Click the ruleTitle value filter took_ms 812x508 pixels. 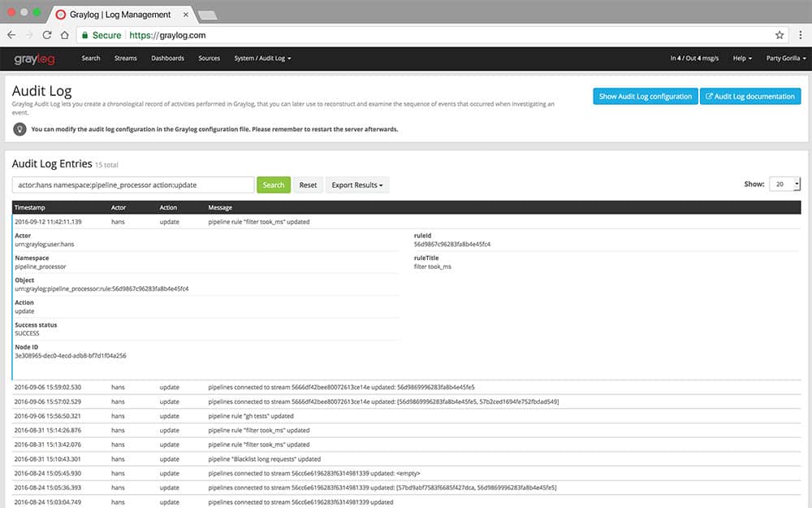(433, 267)
